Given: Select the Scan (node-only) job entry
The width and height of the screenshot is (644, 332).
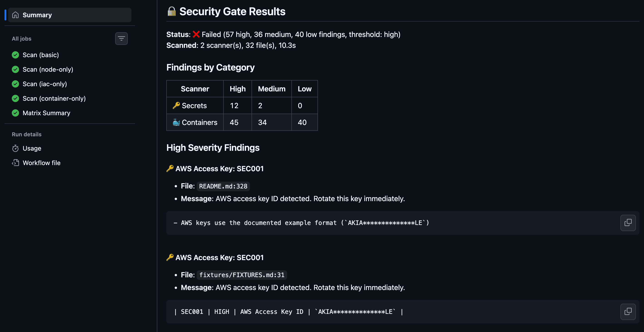Looking at the screenshot, I should tap(48, 69).
